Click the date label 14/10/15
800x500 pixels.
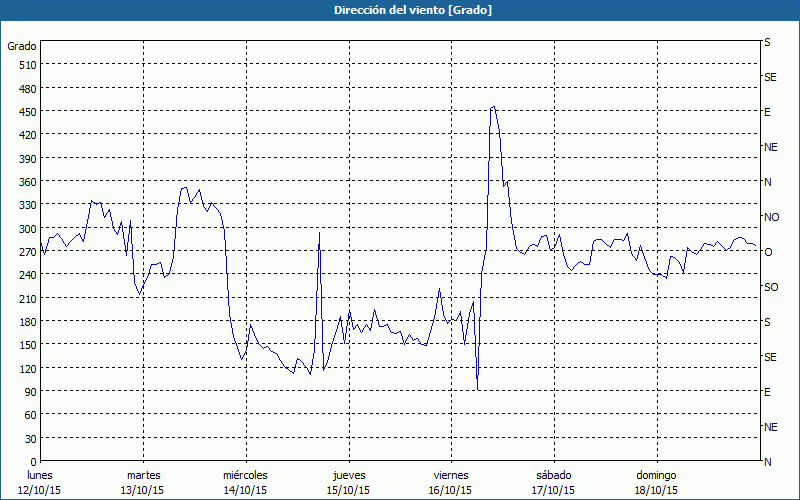pos(245,490)
